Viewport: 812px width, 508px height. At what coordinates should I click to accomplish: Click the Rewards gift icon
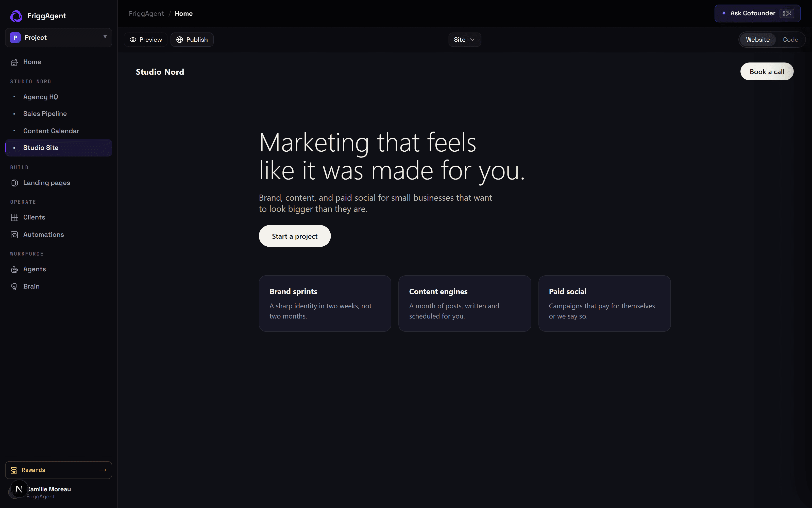(14, 470)
